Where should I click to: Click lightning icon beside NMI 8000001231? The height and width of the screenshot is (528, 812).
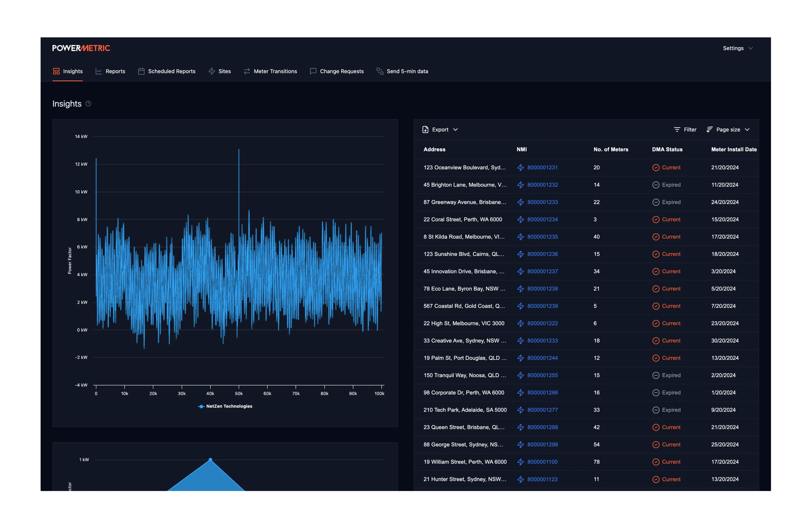(x=520, y=168)
